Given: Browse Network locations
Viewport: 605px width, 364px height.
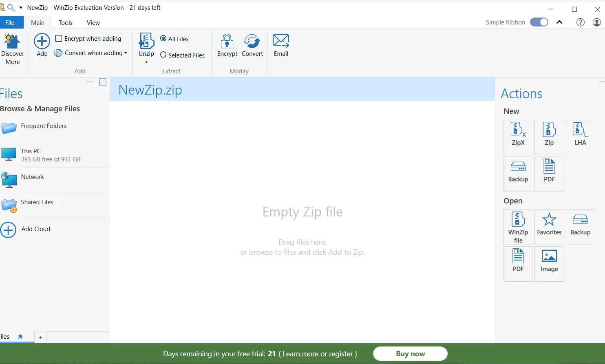Looking at the screenshot, I should [x=55, y=179].
